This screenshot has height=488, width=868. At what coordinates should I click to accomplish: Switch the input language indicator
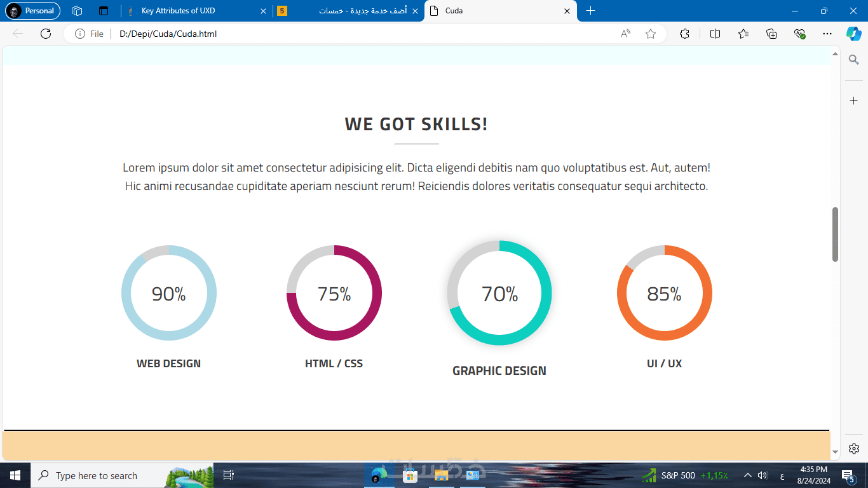(x=782, y=475)
